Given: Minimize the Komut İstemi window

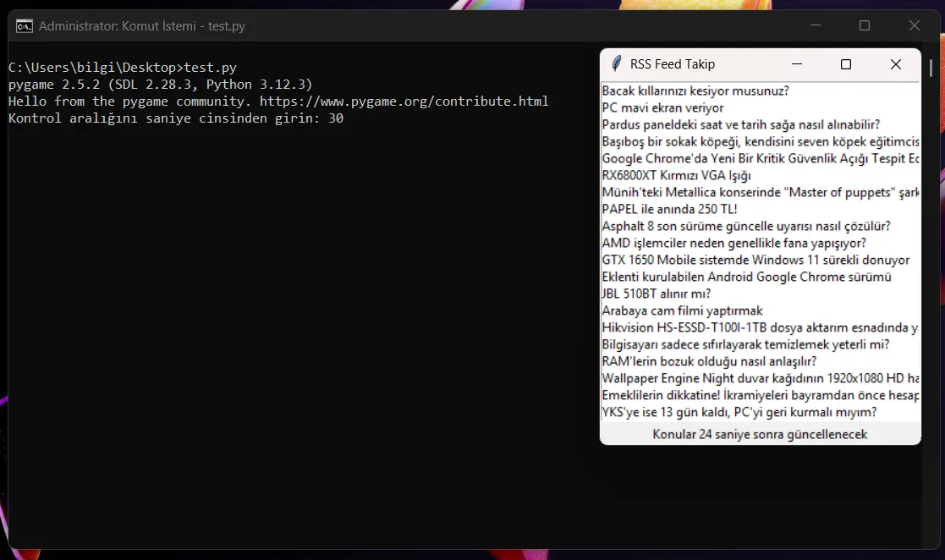Looking at the screenshot, I should tap(816, 25).
